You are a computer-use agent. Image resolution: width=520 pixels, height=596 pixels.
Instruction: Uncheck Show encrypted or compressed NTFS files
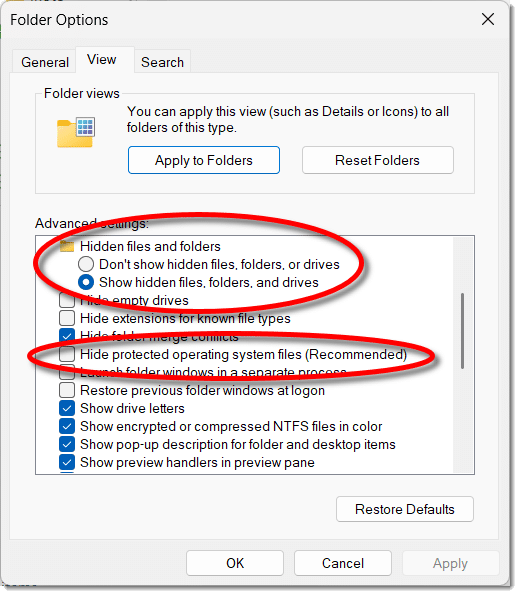tap(67, 426)
